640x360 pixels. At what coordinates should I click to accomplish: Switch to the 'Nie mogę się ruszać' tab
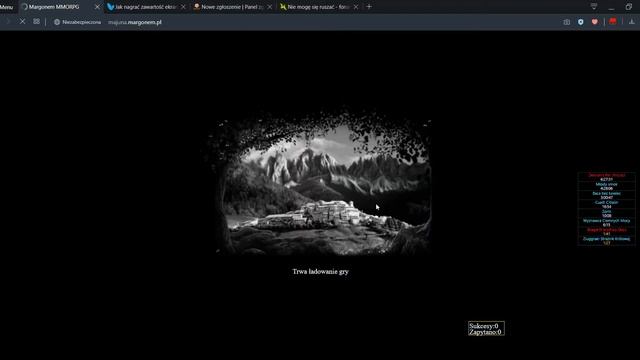pyautogui.click(x=318, y=7)
